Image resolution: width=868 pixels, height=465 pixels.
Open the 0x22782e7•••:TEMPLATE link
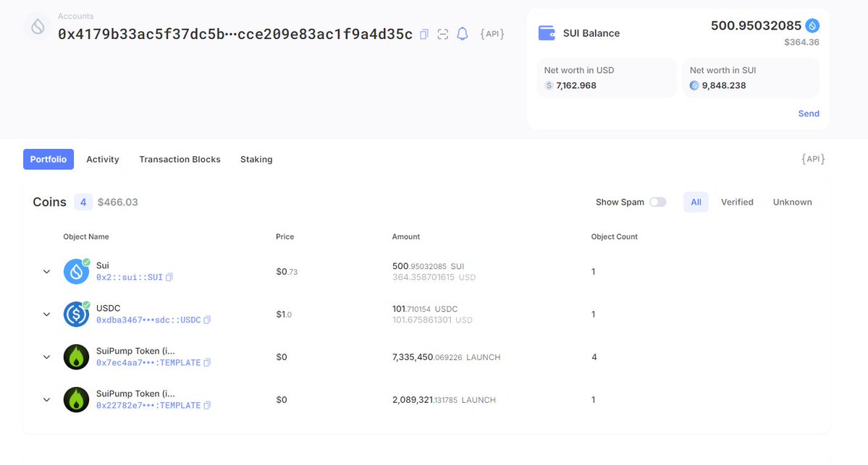point(148,405)
